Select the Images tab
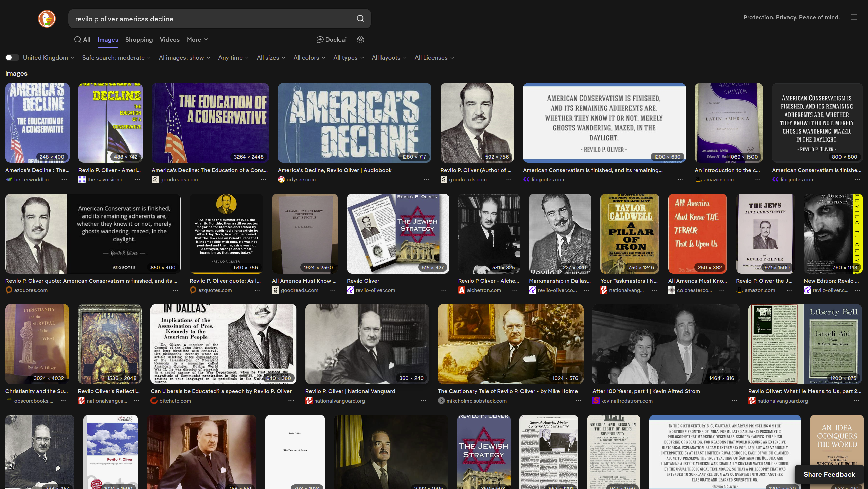868x489 pixels. pyautogui.click(x=108, y=40)
